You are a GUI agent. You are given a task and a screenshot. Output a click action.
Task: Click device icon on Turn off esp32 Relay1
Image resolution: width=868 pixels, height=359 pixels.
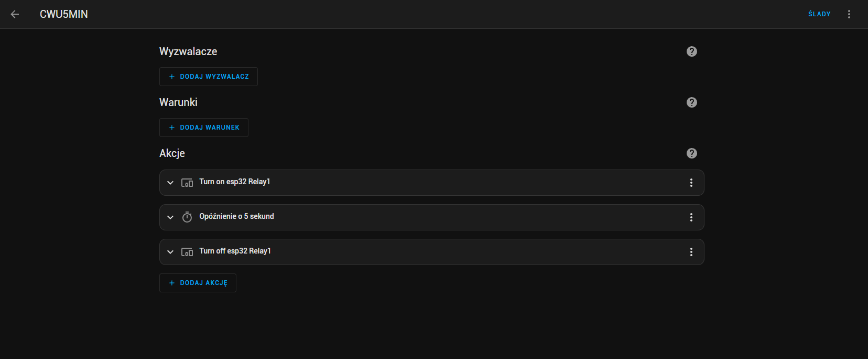click(187, 252)
